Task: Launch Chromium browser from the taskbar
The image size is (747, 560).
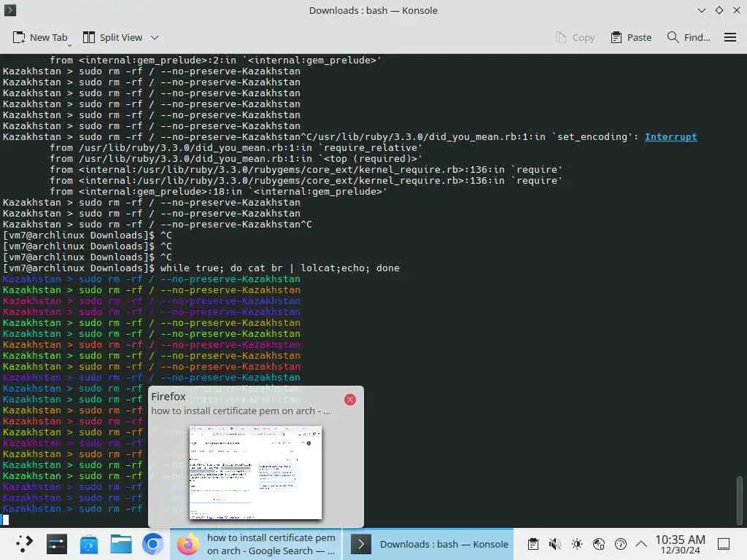Action: pos(153,544)
